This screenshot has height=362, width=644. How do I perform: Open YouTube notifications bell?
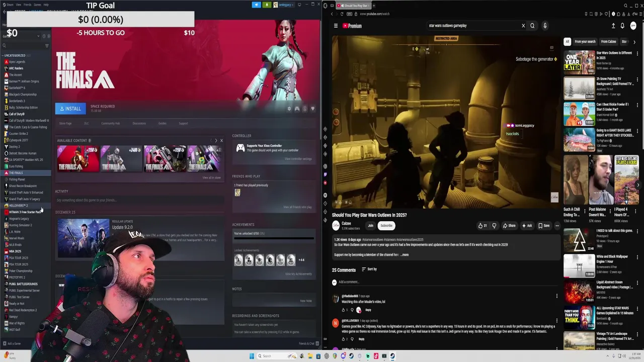[622, 26]
